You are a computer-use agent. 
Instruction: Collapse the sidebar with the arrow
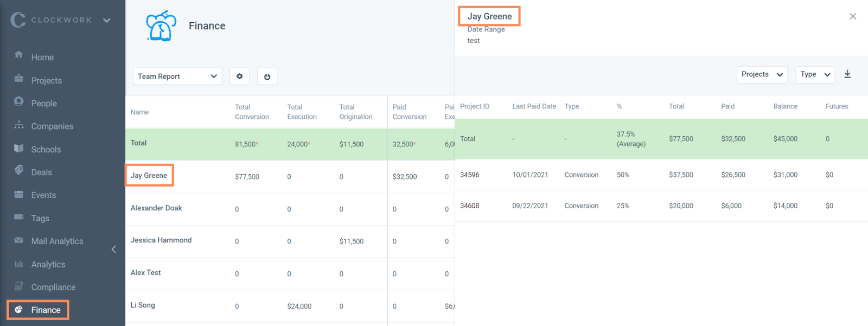(114, 250)
